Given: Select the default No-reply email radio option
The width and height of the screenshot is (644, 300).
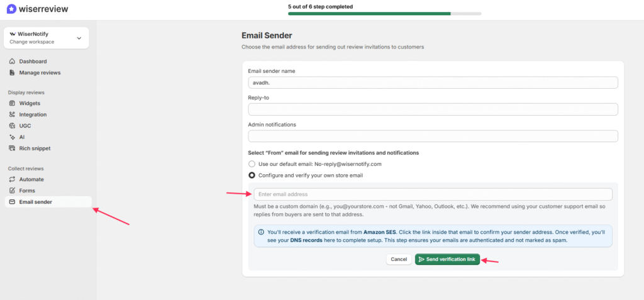Looking at the screenshot, I should (x=252, y=164).
